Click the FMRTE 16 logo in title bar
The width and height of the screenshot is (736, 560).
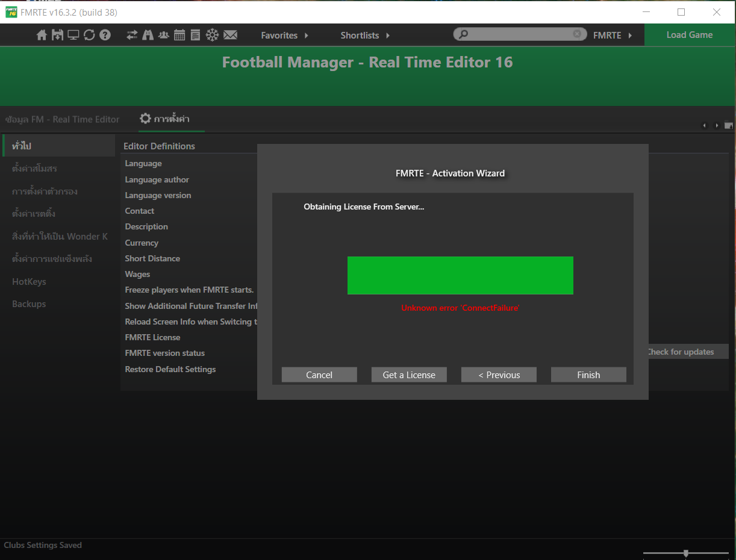11,12
